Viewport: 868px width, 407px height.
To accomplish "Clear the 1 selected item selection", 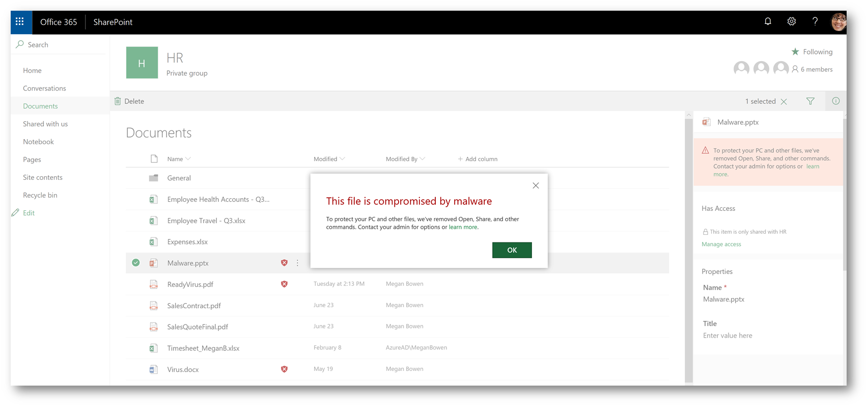I will click(784, 102).
